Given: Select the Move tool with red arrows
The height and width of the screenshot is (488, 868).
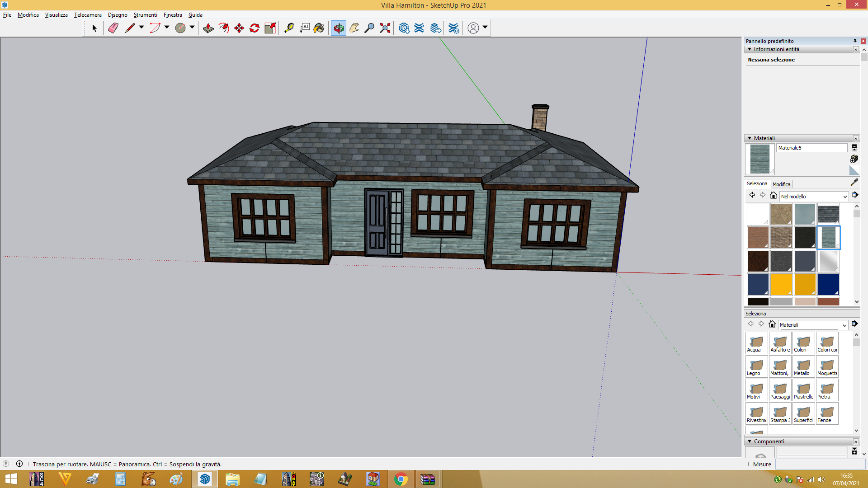Looking at the screenshot, I should tap(239, 28).
